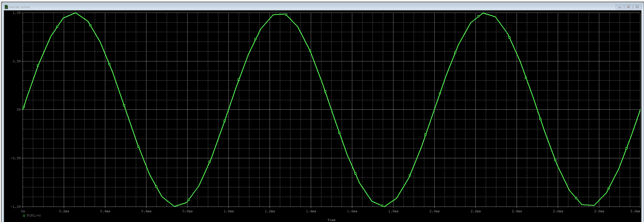Restore the test.dat plot window
The height and width of the screenshot is (222, 644).
coord(628,7)
